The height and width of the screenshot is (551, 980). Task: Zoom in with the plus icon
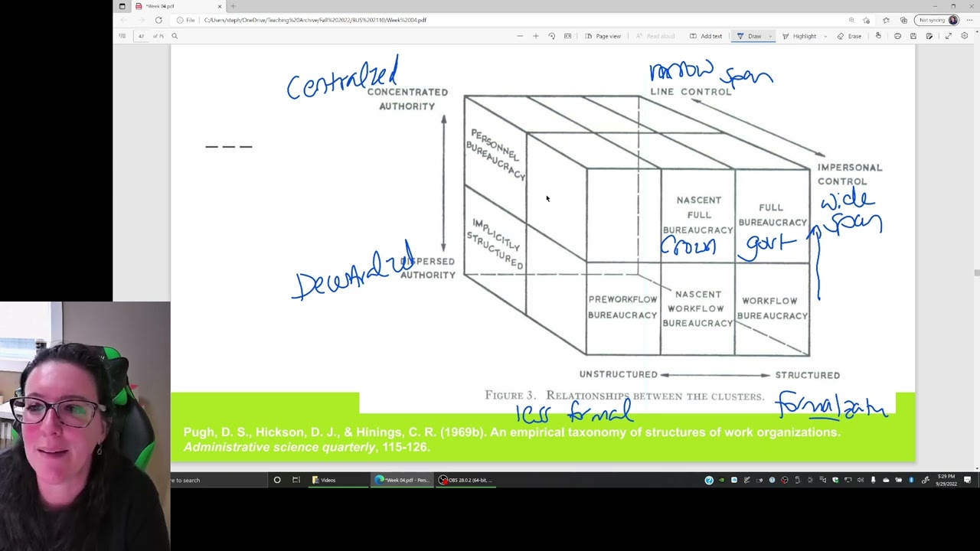535,36
